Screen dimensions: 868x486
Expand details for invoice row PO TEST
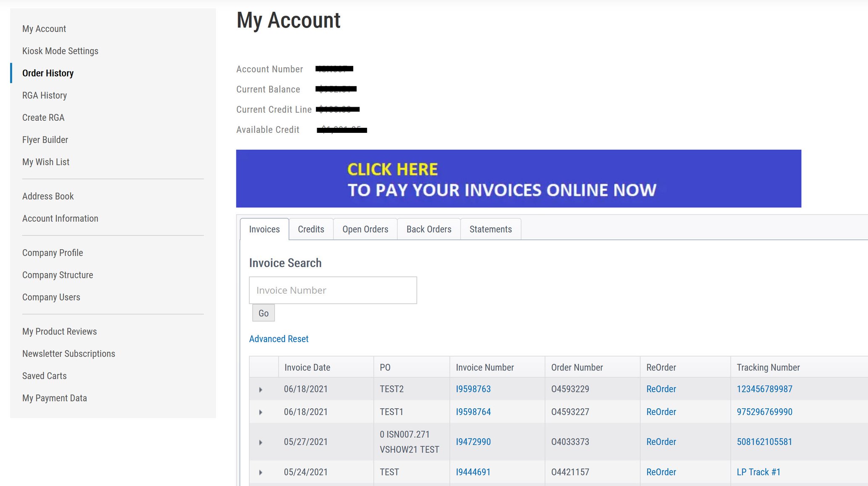tap(261, 472)
